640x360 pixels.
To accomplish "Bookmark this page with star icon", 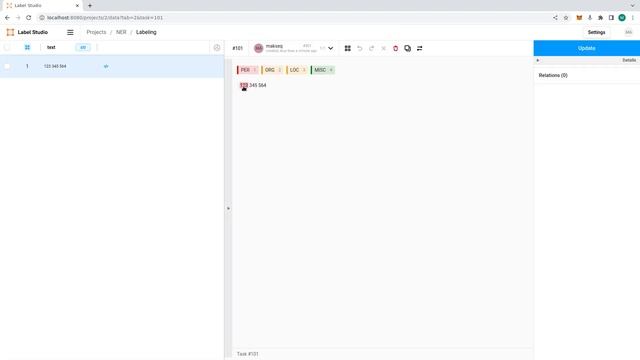I will (x=566, y=18).
